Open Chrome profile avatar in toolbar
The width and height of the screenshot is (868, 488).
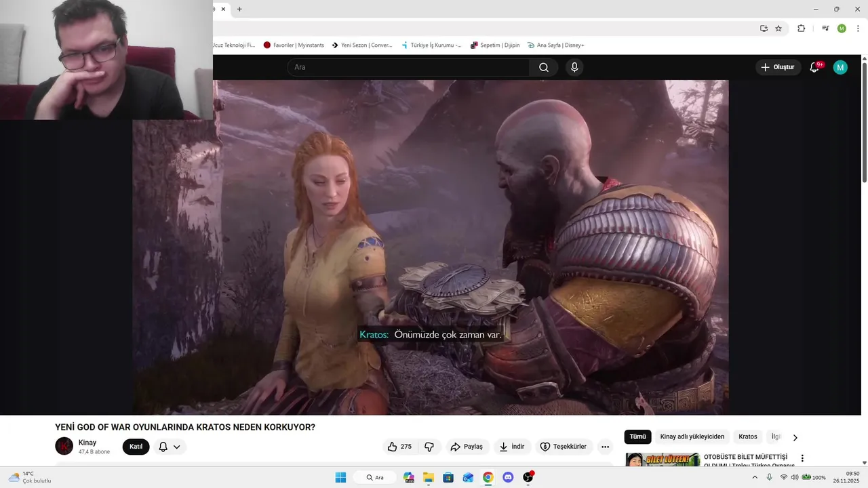[x=842, y=28]
